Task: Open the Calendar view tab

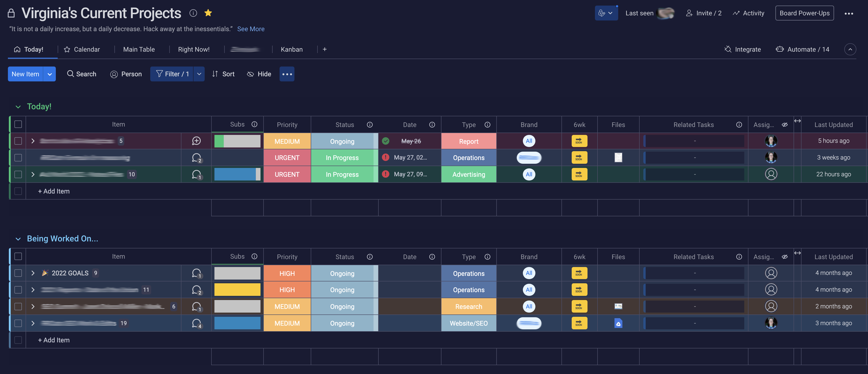Action: click(87, 49)
